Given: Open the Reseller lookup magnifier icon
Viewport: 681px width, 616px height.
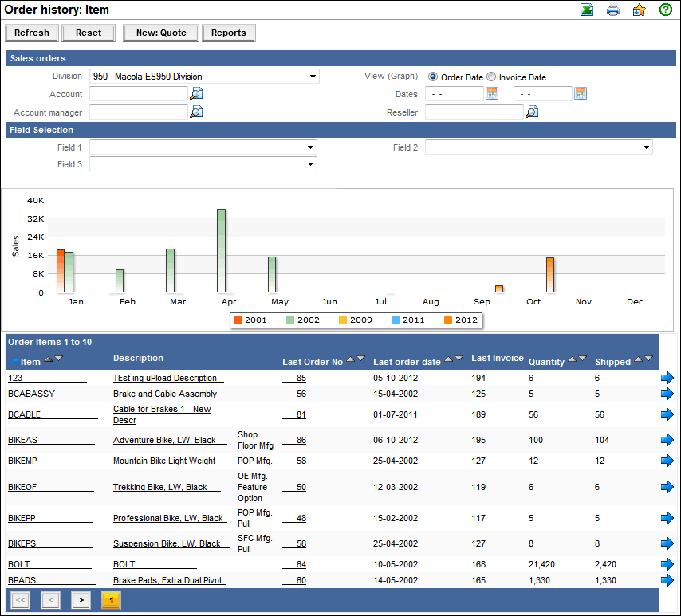Looking at the screenshot, I should point(532,112).
